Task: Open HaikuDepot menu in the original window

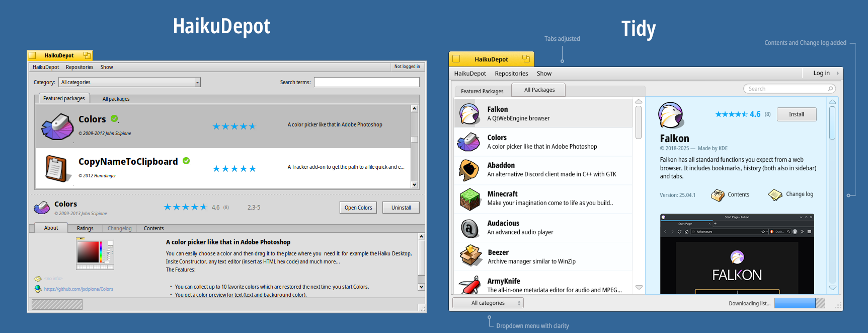Action: (x=46, y=67)
